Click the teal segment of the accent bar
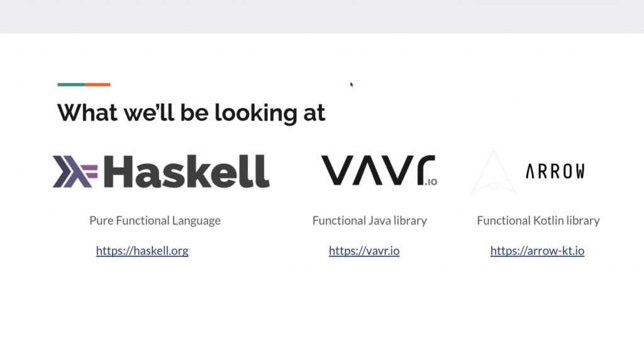 pyautogui.click(x=70, y=85)
